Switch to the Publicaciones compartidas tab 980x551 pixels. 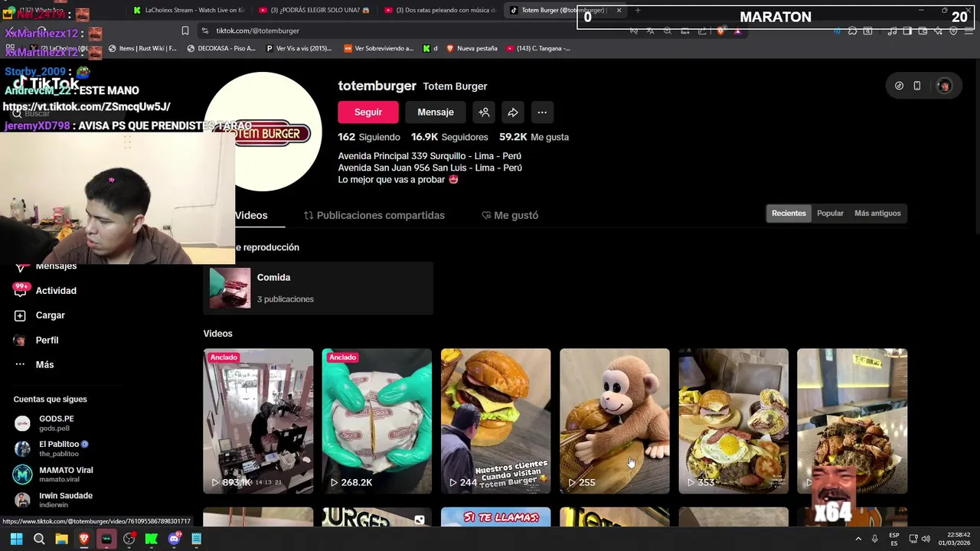click(374, 215)
